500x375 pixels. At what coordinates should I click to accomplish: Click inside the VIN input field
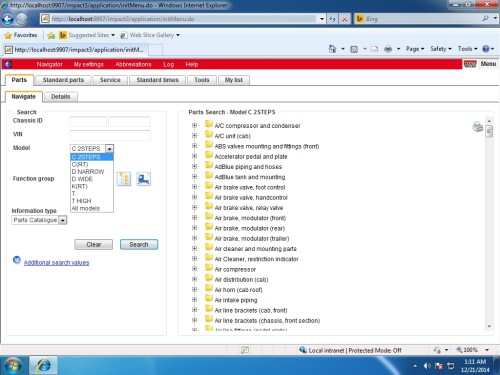110,135
